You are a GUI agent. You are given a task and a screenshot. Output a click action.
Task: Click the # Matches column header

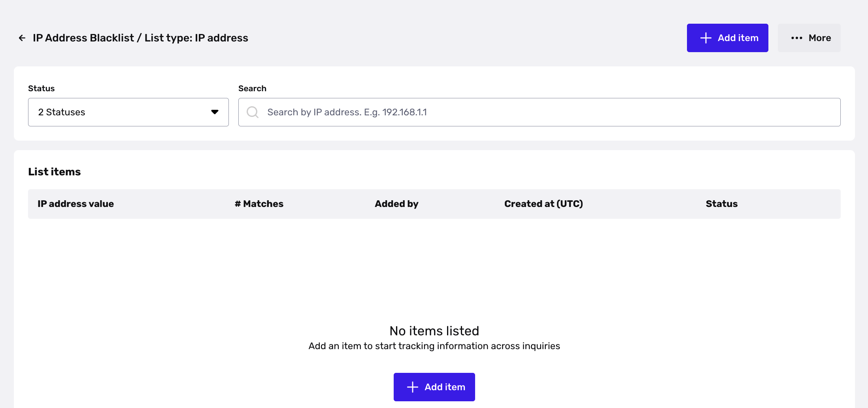tap(259, 204)
